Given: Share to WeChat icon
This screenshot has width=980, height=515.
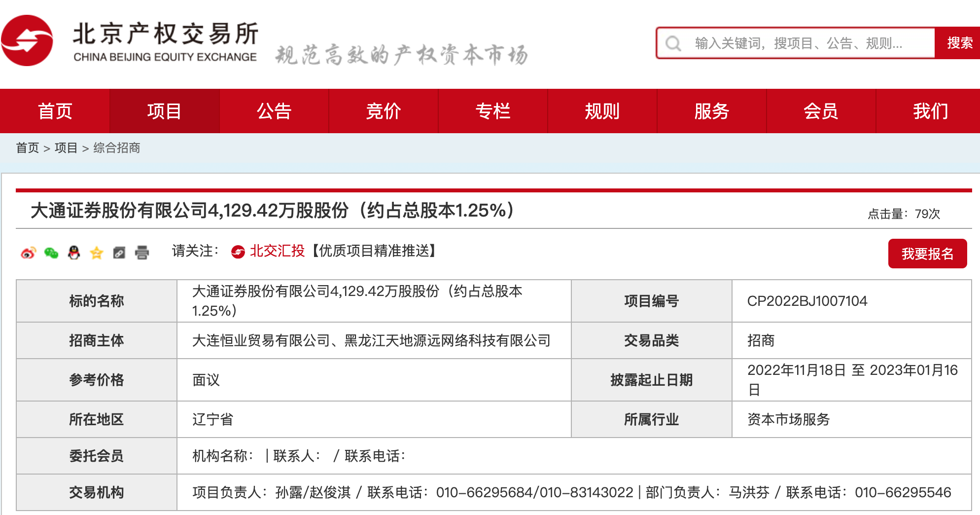Looking at the screenshot, I should point(51,253).
